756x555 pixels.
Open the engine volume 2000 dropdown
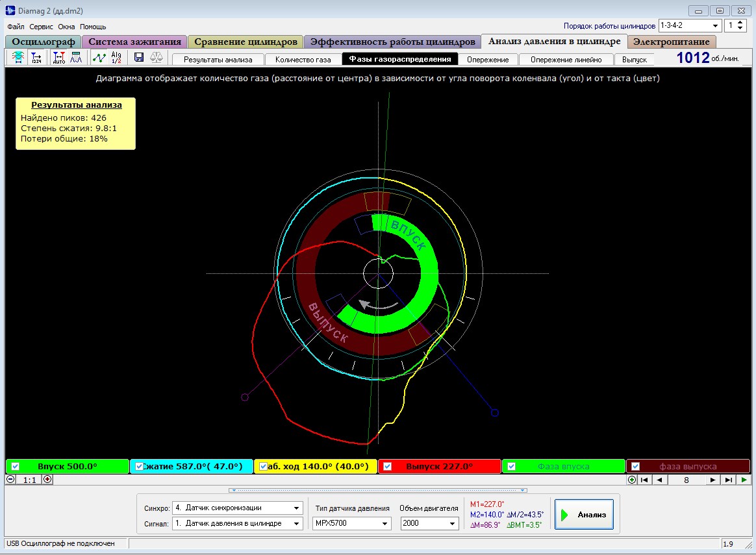tap(452, 524)
